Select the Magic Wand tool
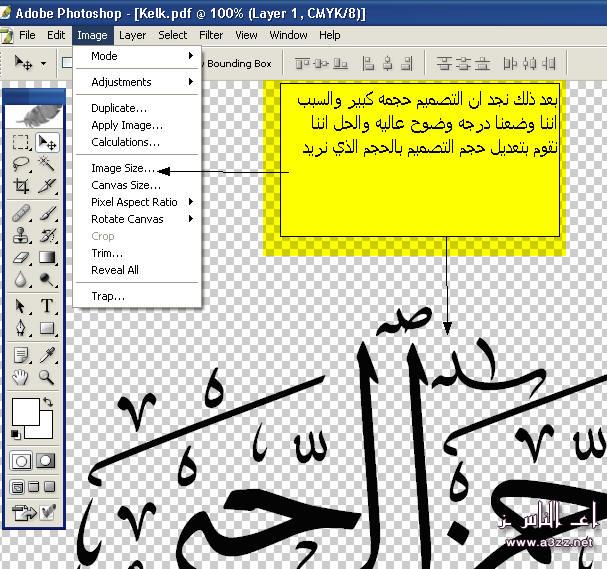The height and width of the screenshot is (569, 607). [x=47, y=164]
